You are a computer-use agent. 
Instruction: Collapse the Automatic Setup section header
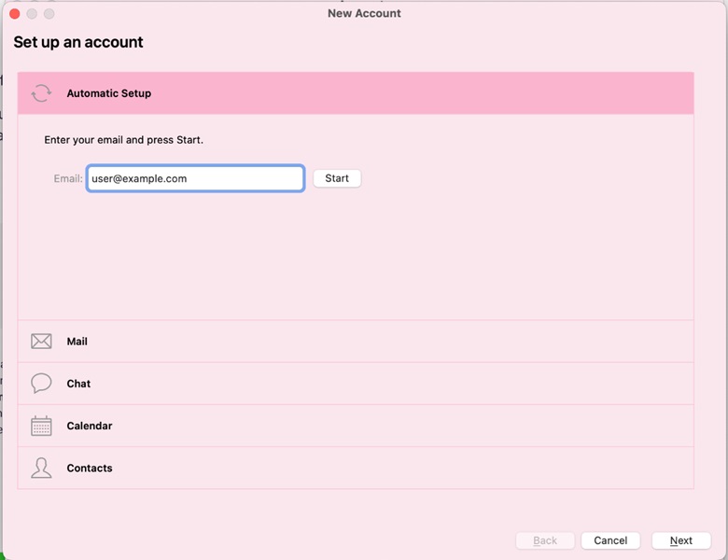355,93
